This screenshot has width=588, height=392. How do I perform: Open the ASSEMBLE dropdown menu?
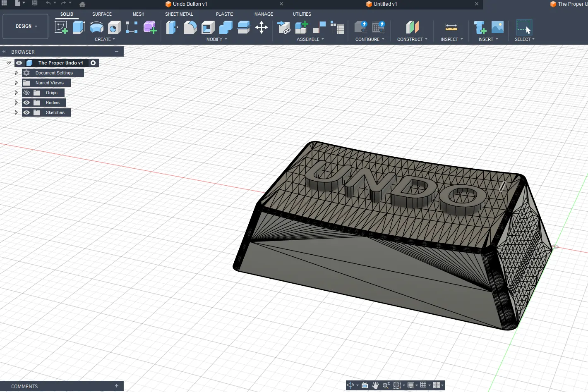310,39
